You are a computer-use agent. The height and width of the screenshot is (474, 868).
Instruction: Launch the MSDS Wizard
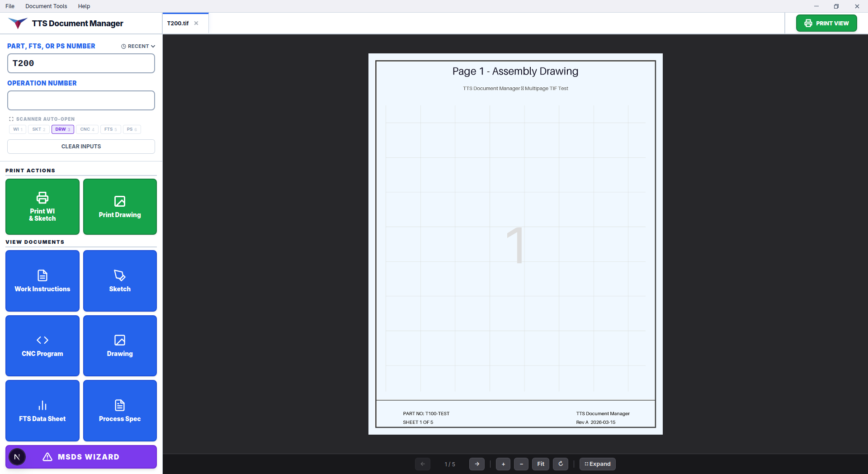[x=80, y=457]
